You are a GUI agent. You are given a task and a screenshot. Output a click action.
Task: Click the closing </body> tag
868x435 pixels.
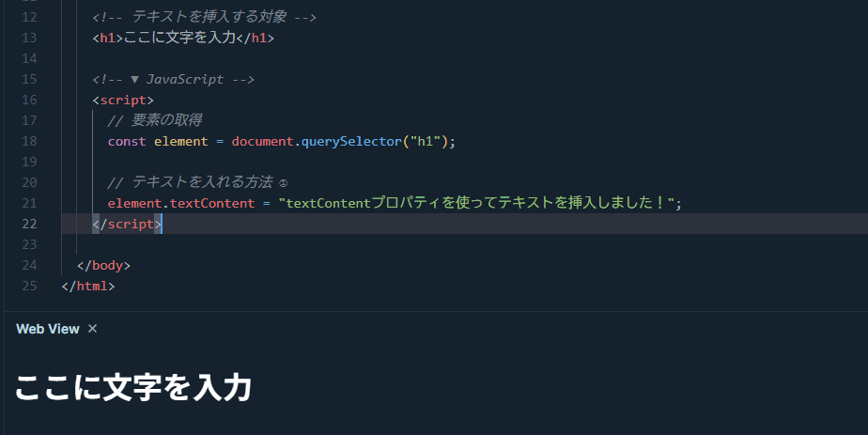coord(103,265)
